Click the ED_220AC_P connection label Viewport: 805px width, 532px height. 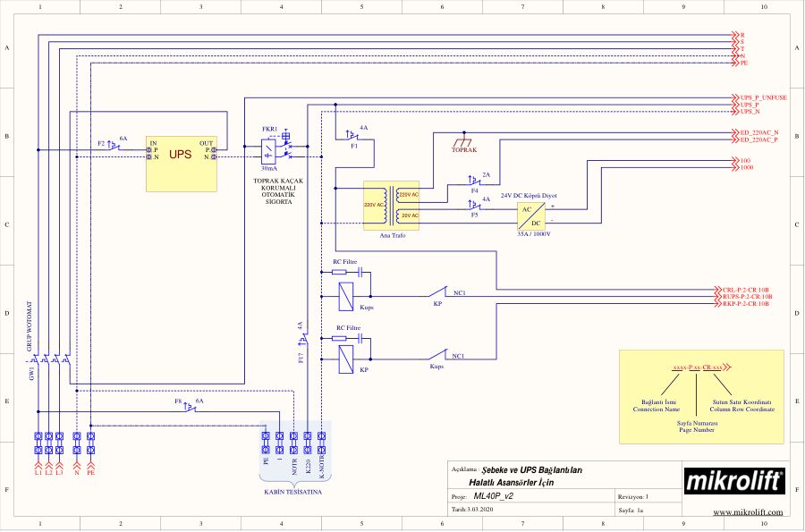coord(758,139)
